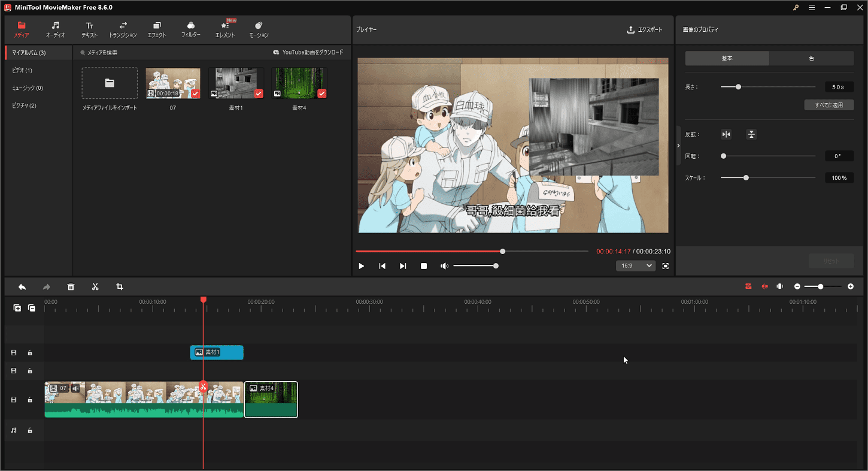Delete selection with the trash icon

(x=71, y=287)
